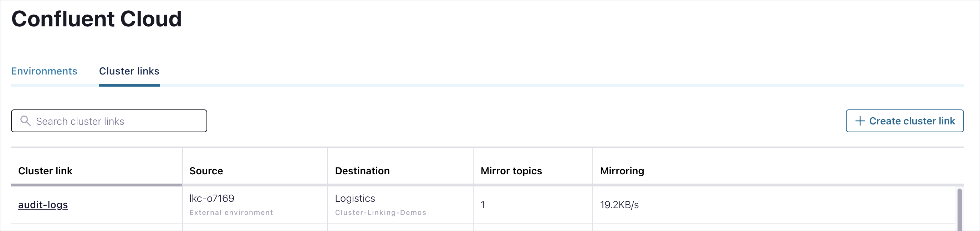Click the magnifying glass search icon
980x231 pixels.
click(26, 120)
